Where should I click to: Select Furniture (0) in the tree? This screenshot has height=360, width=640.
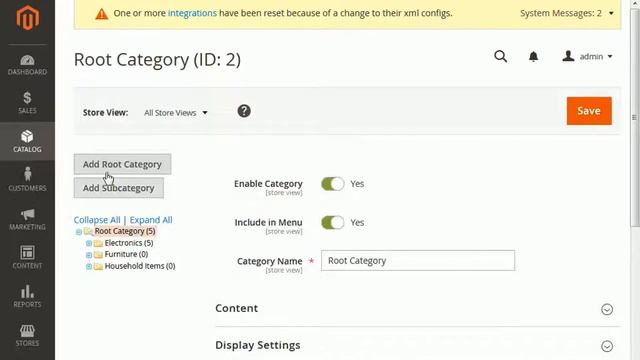coord(126,254)
